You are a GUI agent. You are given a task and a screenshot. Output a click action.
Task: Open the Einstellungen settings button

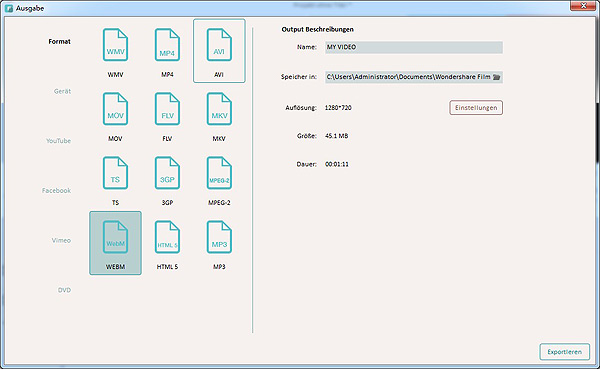[476, 108]
